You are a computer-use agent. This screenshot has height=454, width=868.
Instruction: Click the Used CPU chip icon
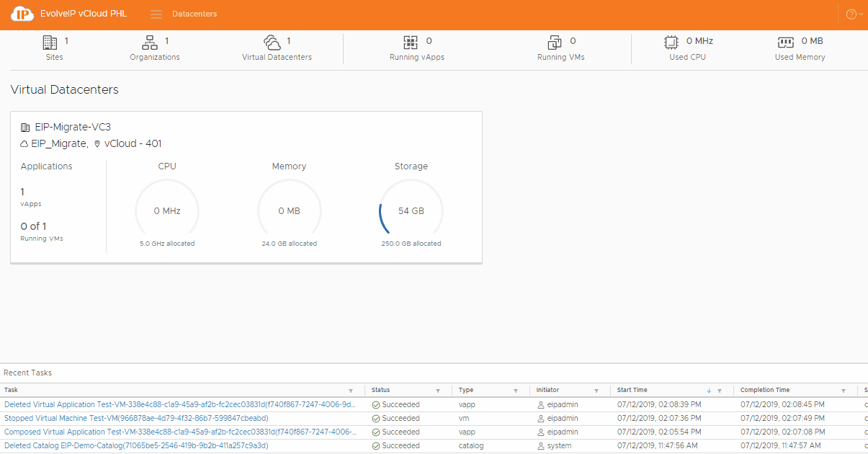point(671,42)
